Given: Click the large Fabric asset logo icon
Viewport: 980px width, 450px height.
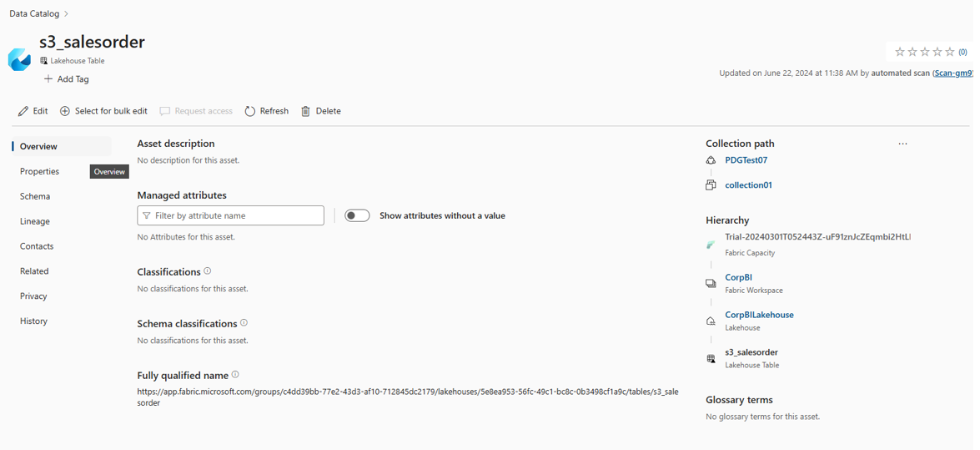Looking at the screenshot, I should tap(19, 58).
